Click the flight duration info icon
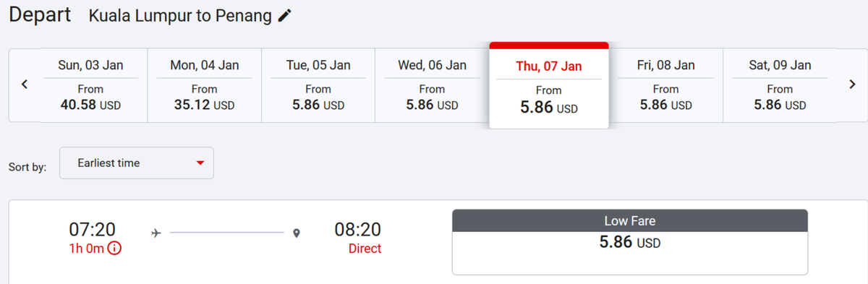Screen dimensions: 868x284 [114, 249]
